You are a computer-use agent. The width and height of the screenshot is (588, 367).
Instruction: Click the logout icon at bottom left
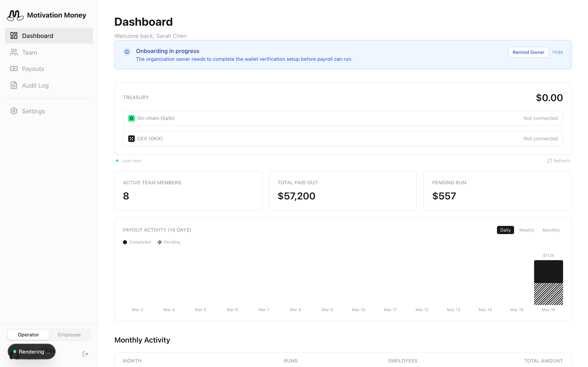pyautogui.click(x=85, y=354)
